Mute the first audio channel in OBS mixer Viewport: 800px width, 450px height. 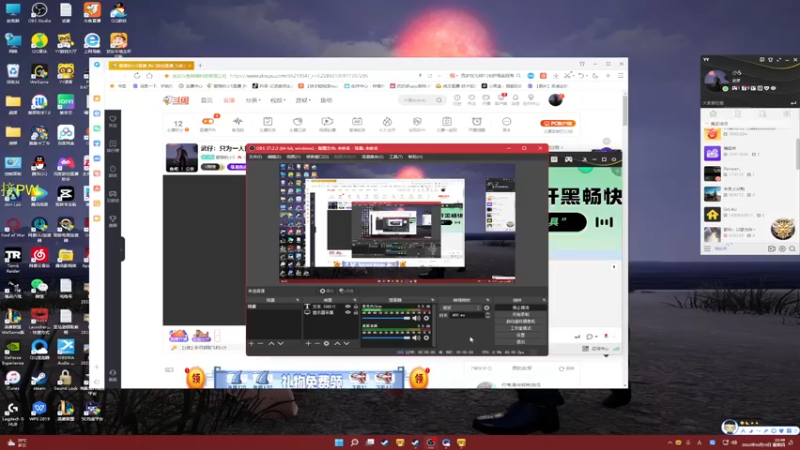coord(416,318)
